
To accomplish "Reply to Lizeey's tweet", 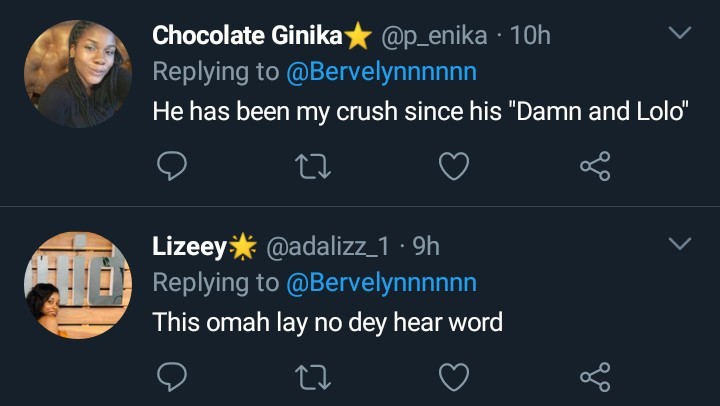I will (x=173, y=377).
